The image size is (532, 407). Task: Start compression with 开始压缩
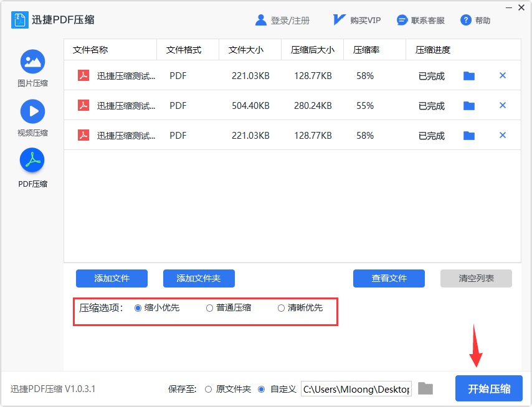click(x=489, y=388)
